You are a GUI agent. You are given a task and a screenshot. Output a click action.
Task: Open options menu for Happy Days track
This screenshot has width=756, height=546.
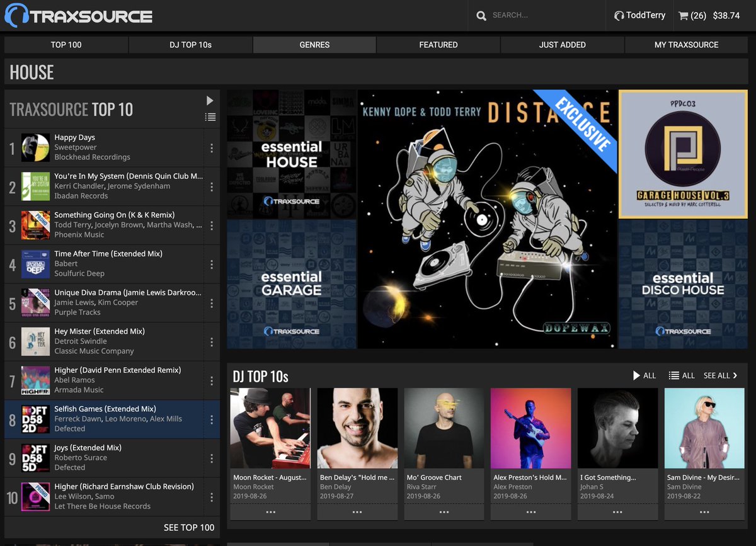pyautogui.click(x=212, y=147)
